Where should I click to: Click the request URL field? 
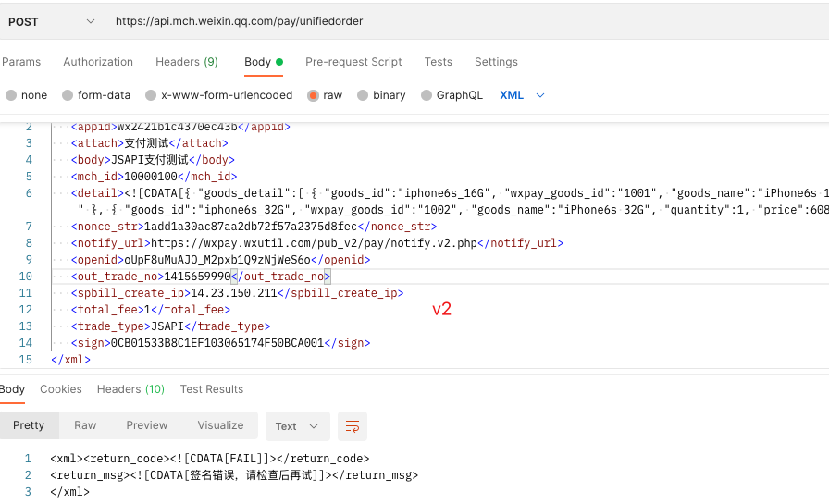(x=463, y=21)
